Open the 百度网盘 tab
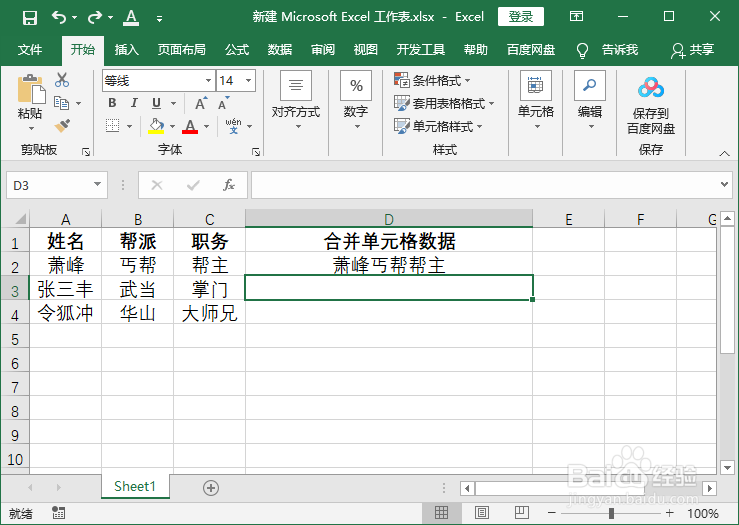This screenshot has width=739, height=525. [x=531, y=49]
